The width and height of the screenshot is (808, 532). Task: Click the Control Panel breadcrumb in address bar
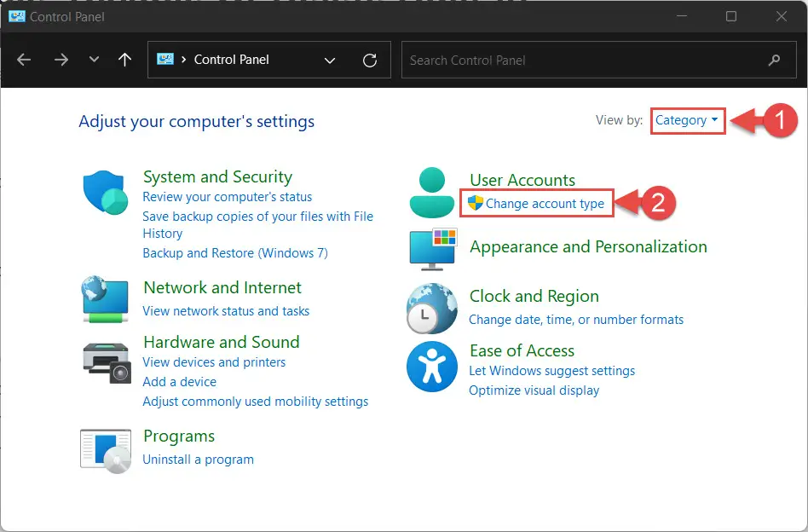(x=231, y=60)
